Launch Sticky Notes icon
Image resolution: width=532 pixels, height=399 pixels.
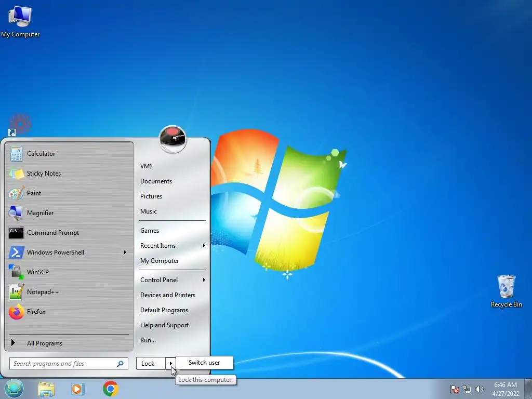[16, 174]
